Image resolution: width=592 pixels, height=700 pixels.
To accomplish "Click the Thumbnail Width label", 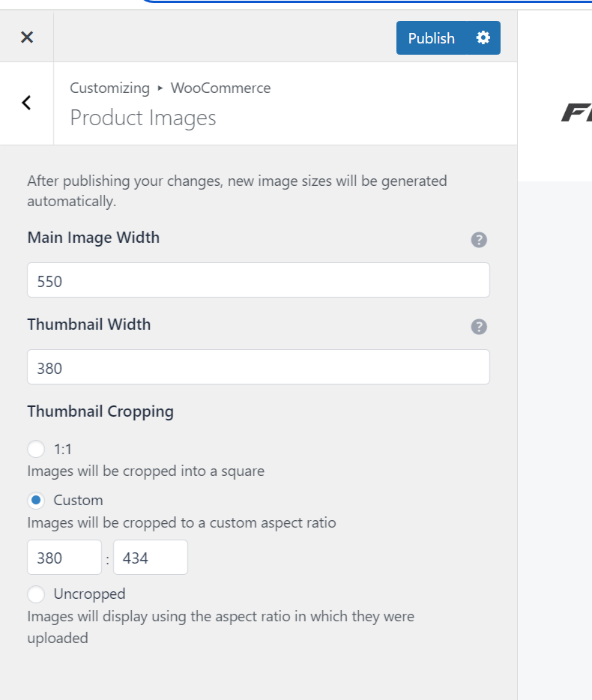I will (89, 325).
